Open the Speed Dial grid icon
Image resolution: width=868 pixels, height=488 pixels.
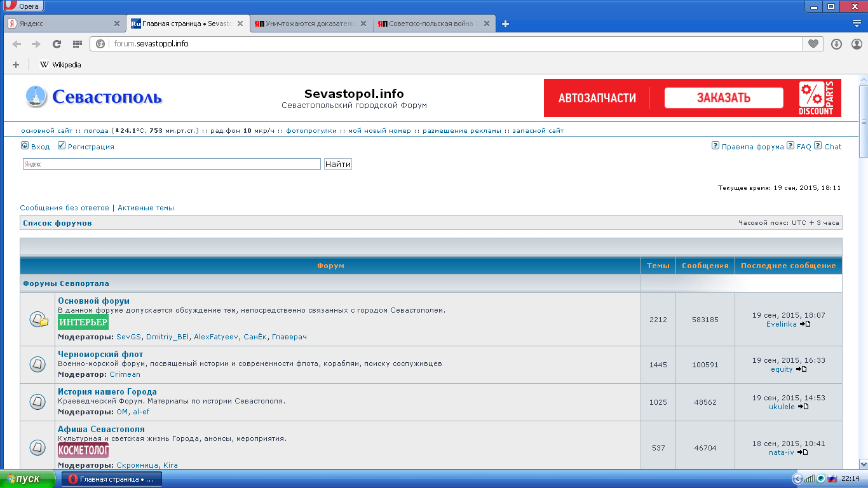[78, 44]
